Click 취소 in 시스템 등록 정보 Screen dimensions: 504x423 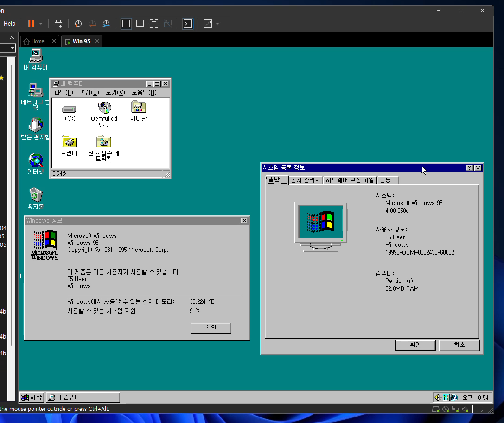pyautogui.click(x=459, y=345)
